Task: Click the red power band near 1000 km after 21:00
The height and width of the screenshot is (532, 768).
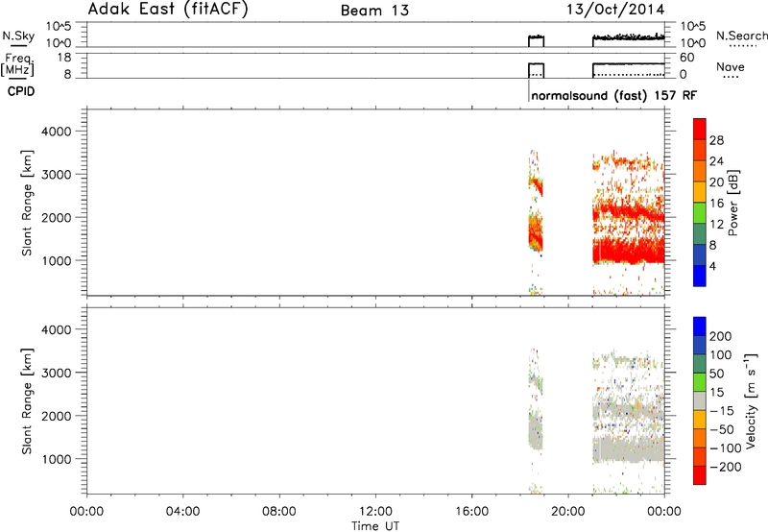Action: click(629, 253)
